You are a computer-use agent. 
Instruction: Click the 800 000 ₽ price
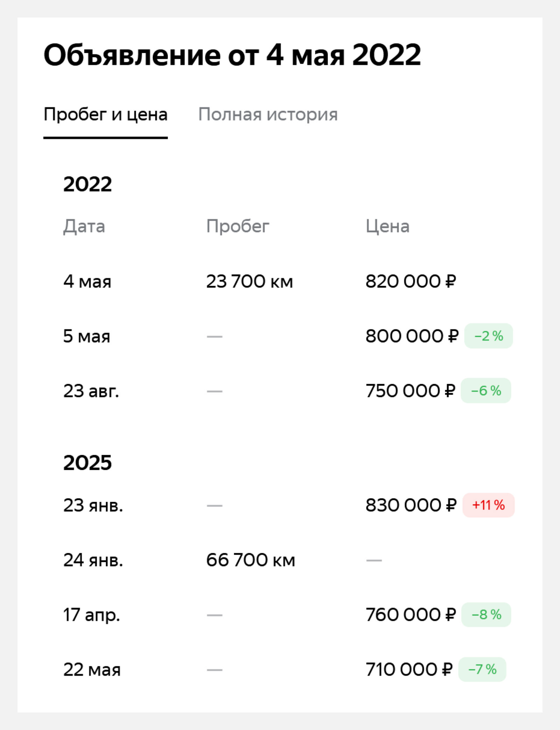point(412,336)
